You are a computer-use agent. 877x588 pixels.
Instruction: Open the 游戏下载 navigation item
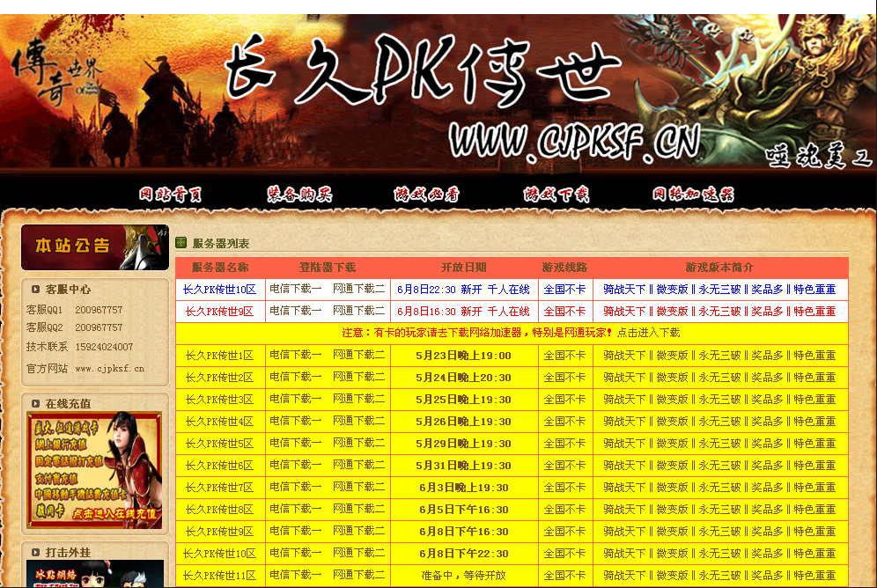pos(556,195)
